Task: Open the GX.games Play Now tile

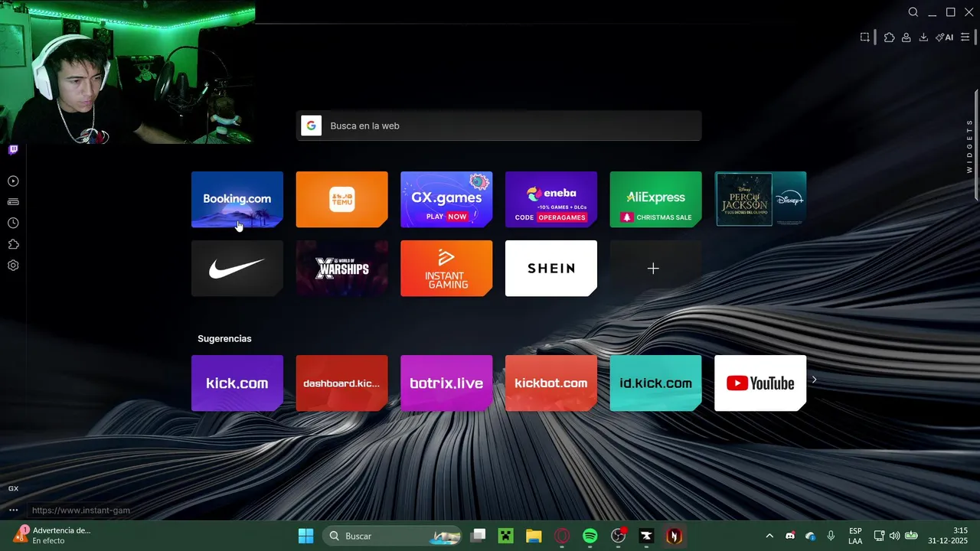Action: click(446, 199)
